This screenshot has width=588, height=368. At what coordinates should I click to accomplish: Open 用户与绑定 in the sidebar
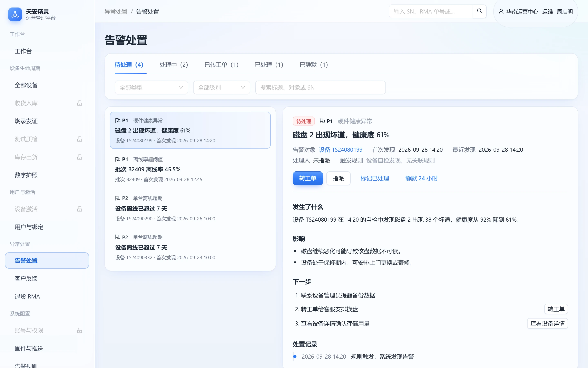[x=47, y=227]
